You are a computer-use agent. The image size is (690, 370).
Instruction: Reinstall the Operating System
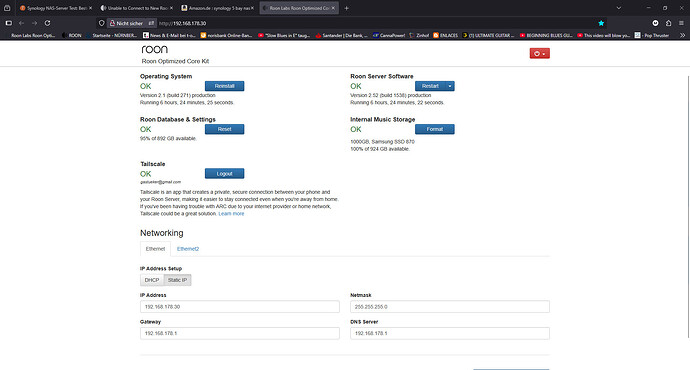pos(224,86)
